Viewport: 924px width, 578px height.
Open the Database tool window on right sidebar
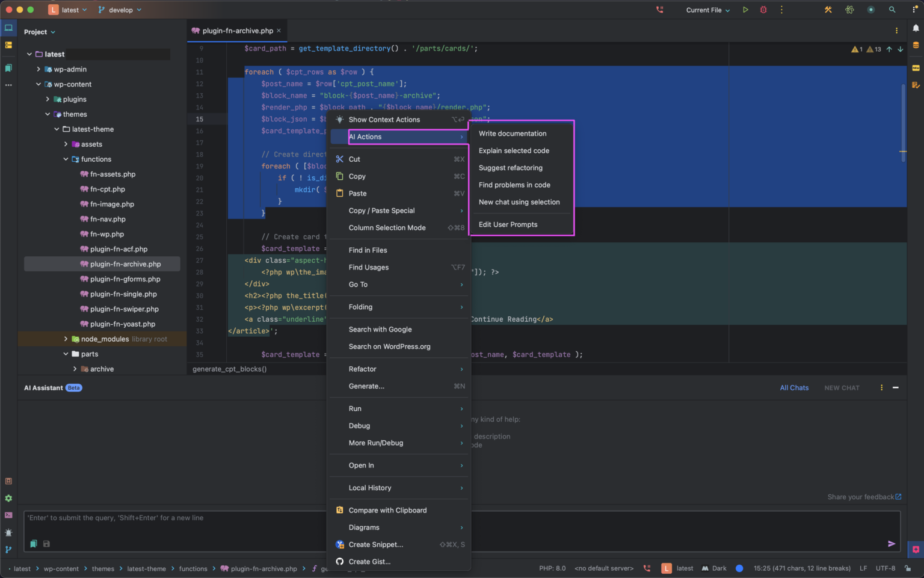point(916,44)
